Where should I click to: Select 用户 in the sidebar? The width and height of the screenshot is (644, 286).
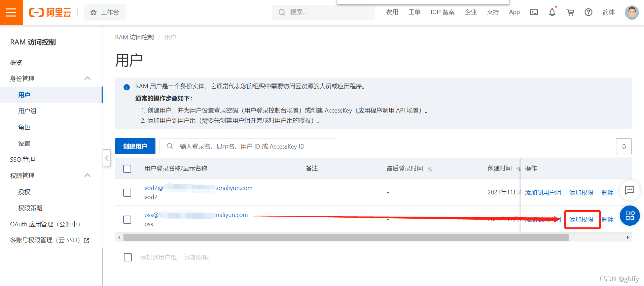click(51, 95)
